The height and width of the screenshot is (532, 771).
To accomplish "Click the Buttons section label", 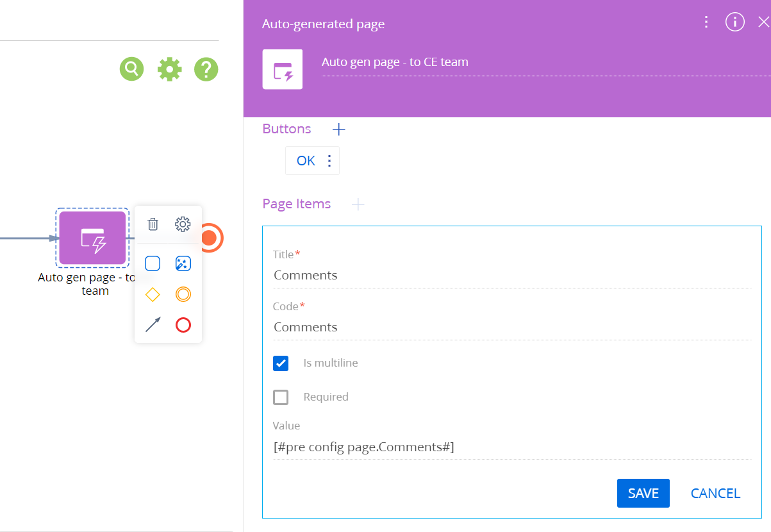I will [x=286, y=129].
